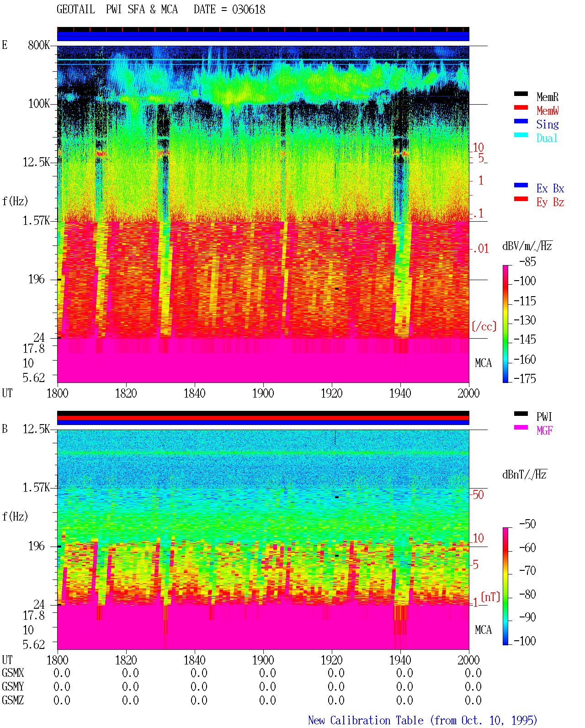
Task: Select the "GSMX" row label
Action: point(13,673)
